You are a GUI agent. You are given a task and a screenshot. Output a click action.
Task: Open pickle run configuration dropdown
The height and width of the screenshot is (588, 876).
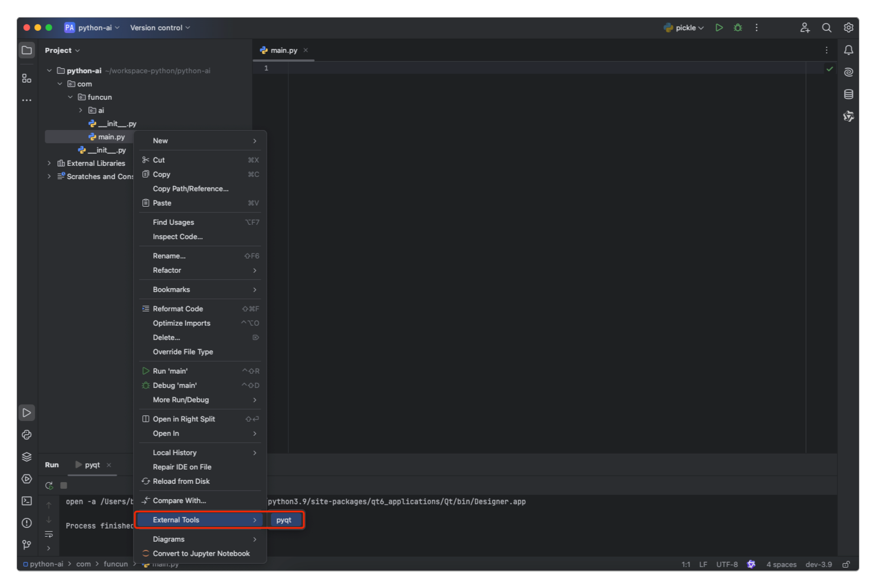tap(684, 28)
